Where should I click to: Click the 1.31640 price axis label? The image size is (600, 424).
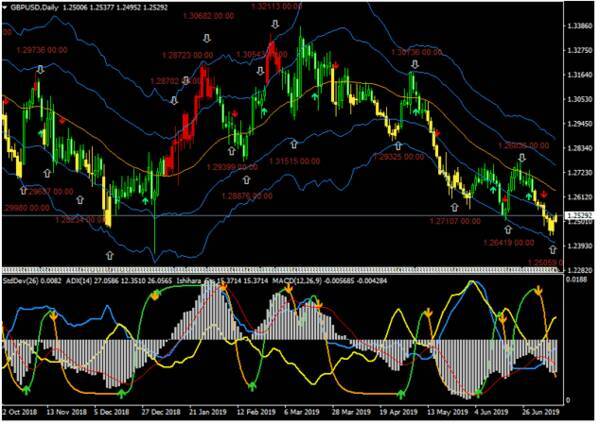tap(580, 75)
